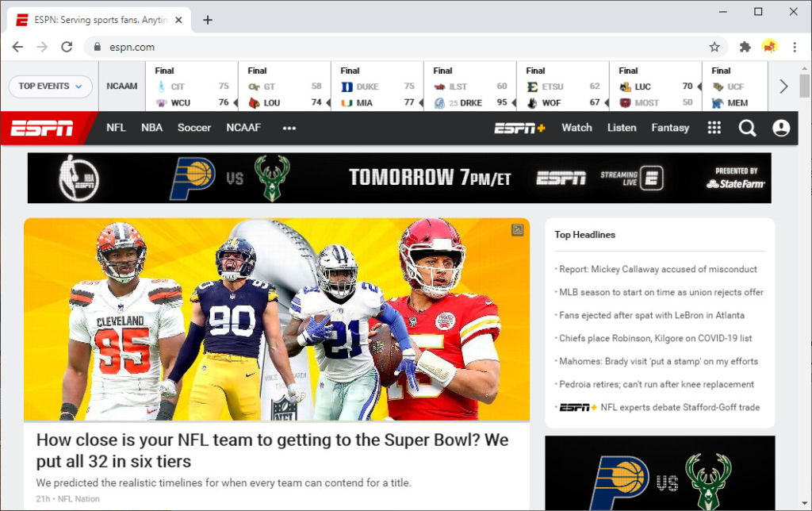Close the ESPN browser tab
The image size is (812, 511).
(178, 20)
